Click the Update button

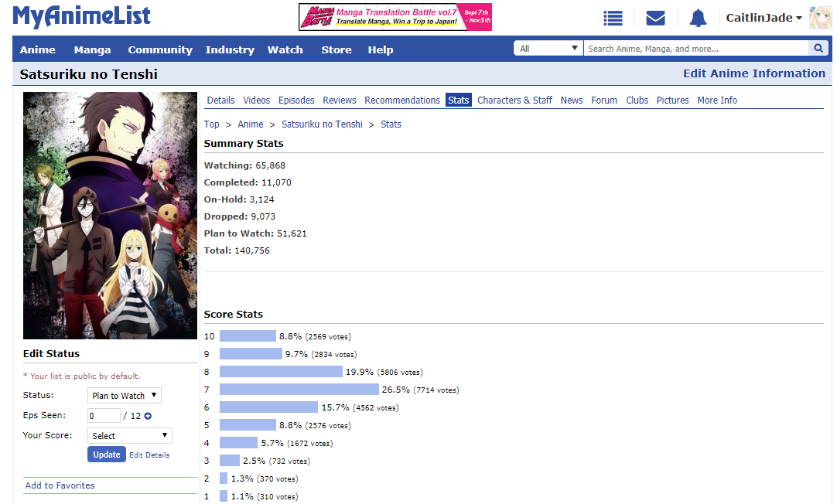(x=107, y=455)
